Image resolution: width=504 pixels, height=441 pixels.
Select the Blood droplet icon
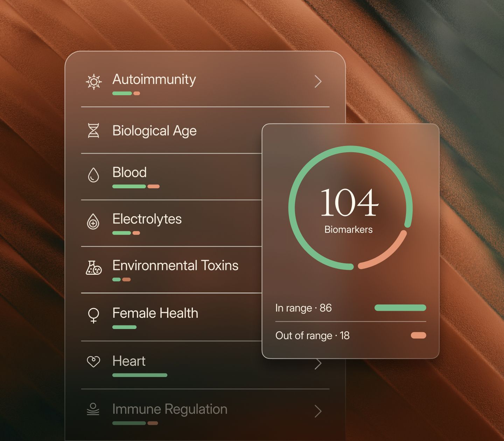click(x=93, y=175)
